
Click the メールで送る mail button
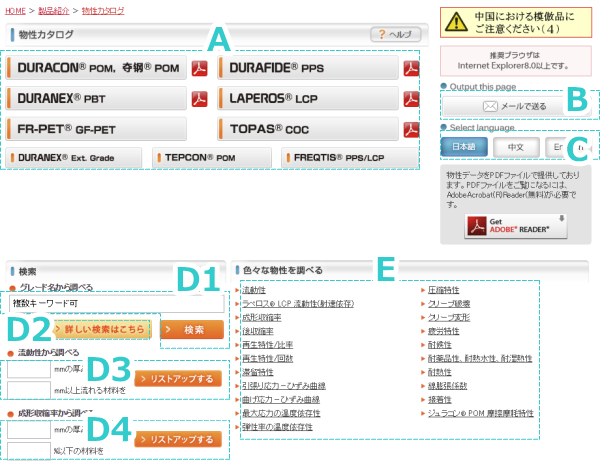(515, 106)
